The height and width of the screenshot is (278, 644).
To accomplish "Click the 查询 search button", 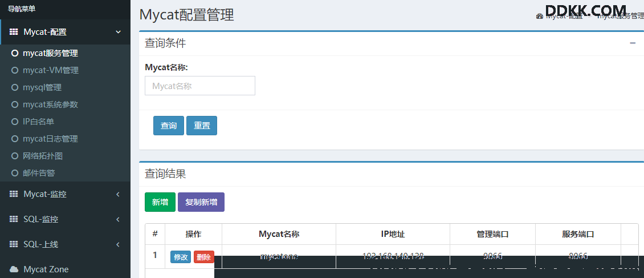I will (168, 126).
